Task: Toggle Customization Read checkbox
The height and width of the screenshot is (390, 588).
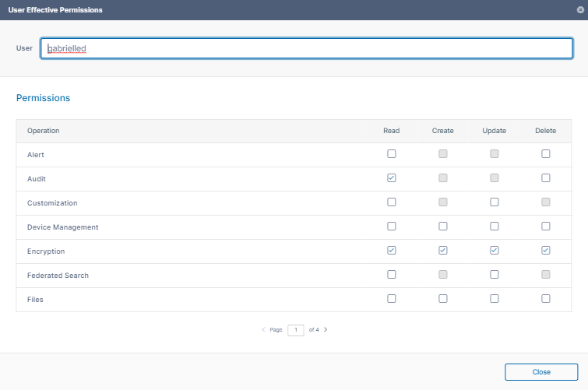Action: click(392, 202)
